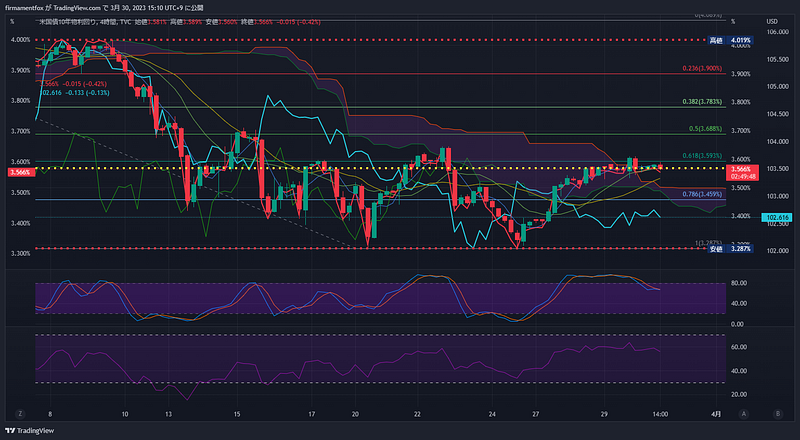This screenshot has height=440, width=800.
Task: Click the percent label on left scale
Action: point(12,21)
